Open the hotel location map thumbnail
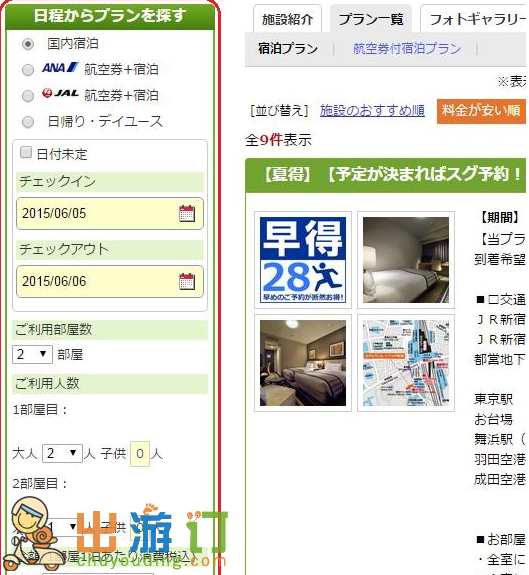Viewport: 529px width, 575px height. point(406,363)
